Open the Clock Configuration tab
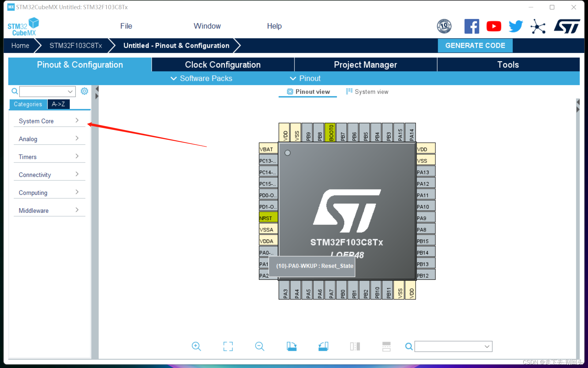Image resolution: width=588 pixels, height=368 pixels. 223,65
